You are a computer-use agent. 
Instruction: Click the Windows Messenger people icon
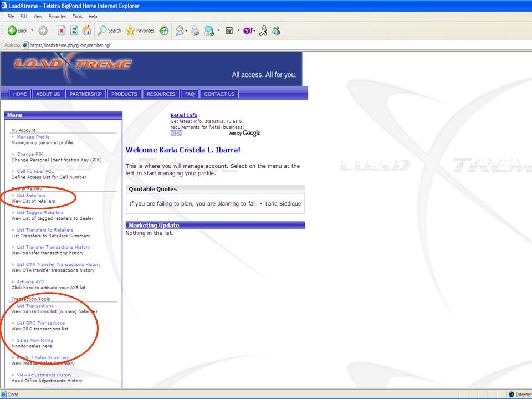pyautogui.click(x=276, y=31)
